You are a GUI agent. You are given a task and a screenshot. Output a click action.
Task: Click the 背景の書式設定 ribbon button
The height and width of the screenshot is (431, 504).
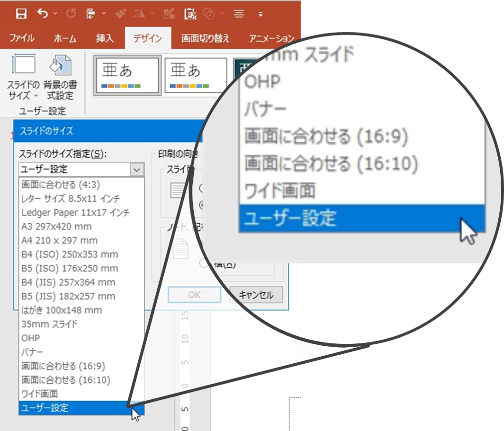60,77
